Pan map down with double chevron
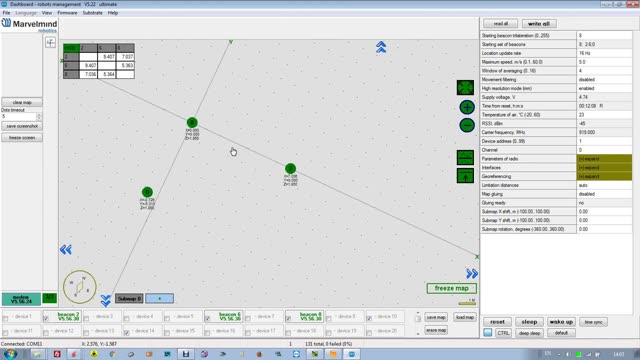The image size is (640, 360). tap(105, 301)
